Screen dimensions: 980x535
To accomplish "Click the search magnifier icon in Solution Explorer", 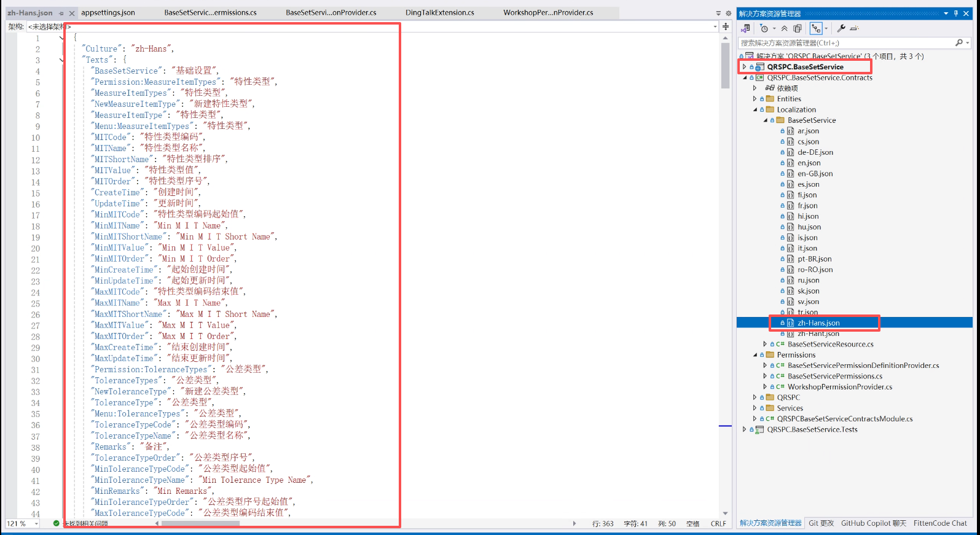I will [x=958, y=43].
